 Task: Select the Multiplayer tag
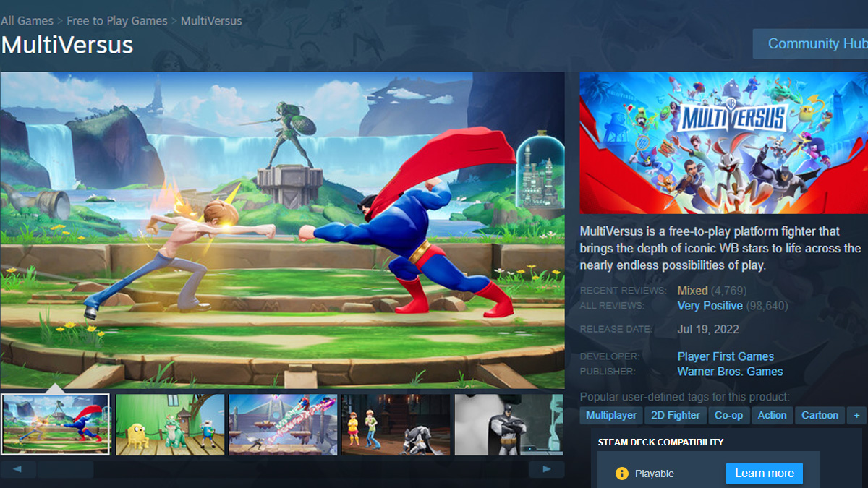[x=611, y=415]
